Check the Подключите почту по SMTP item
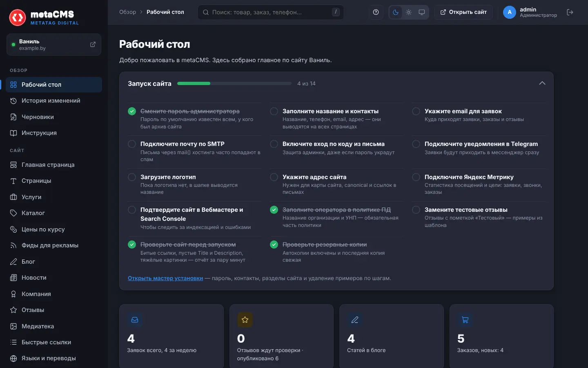 coord(132,144)
